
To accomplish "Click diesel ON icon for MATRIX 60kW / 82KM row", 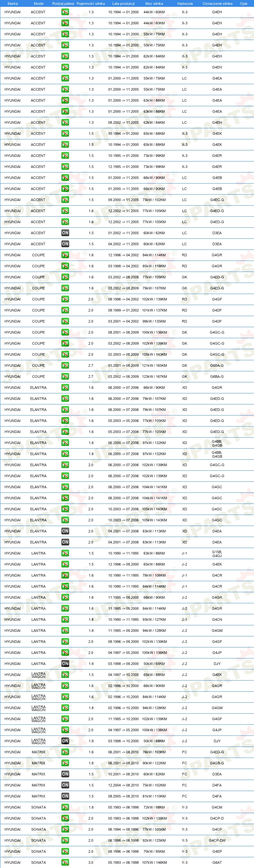I will [x=65, y=774].
